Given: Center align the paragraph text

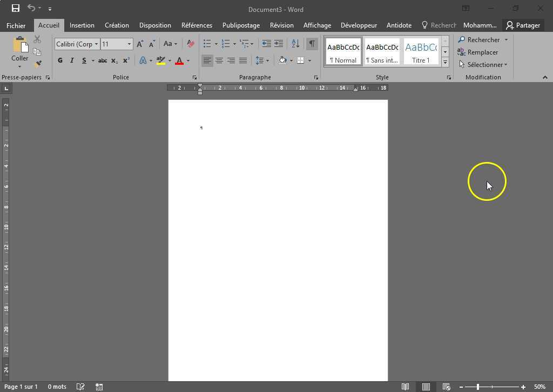Looking at the screenshot, I should point(219,60).
